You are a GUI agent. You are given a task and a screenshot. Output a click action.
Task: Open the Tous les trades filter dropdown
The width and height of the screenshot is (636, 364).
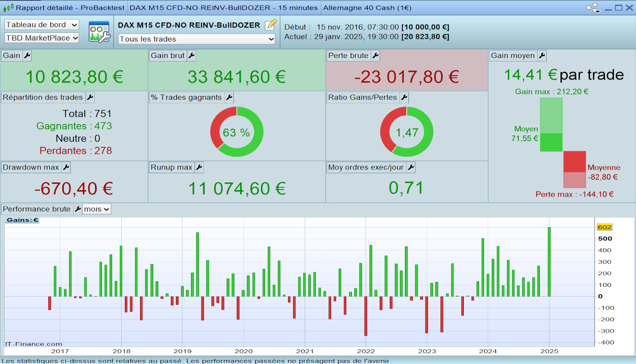coord(197,39)
